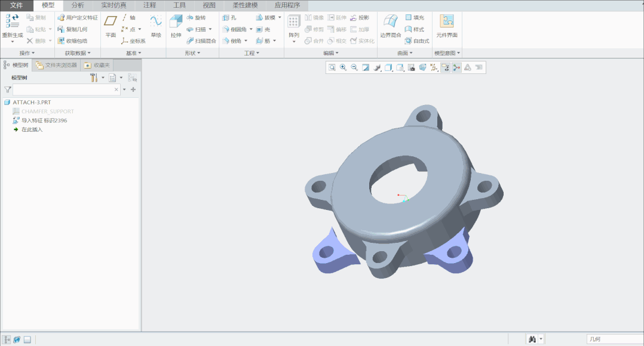
Task: Select the 用户定义特征 tool
Action: click(78, 18)
